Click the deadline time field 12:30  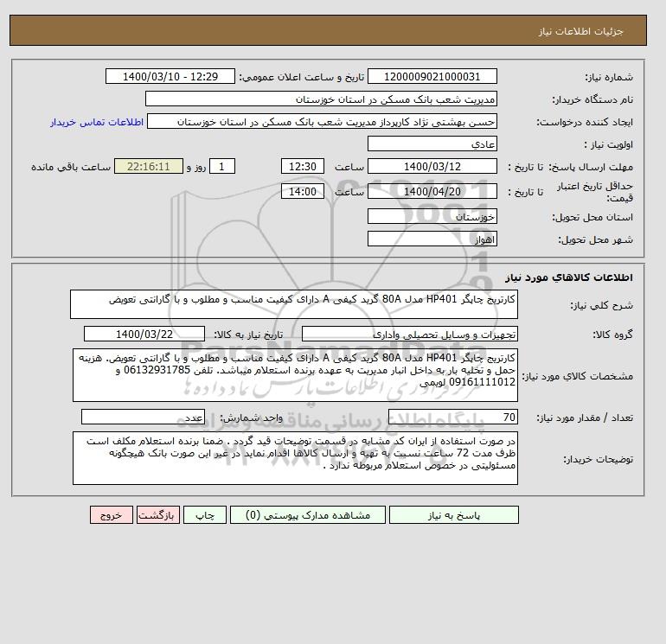(x=303, y=167)
